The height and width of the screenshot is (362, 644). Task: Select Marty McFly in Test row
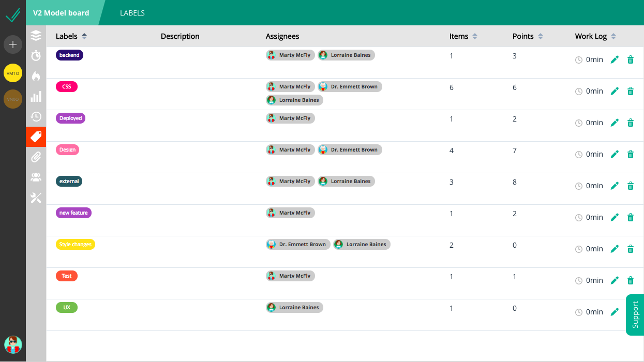[x=290, y=276]
